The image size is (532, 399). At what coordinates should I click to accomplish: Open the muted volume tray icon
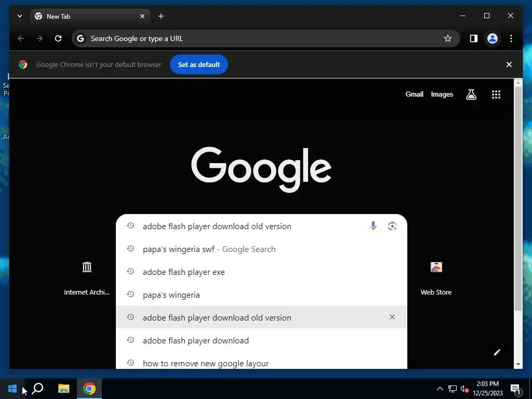pyautogui.click(x=464, y=389)
